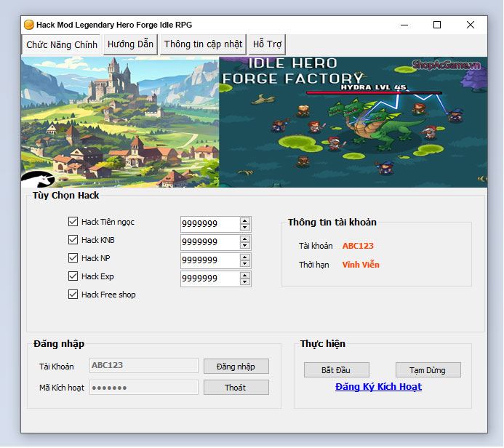Decrease the Hack NP value with down arrow

click(245, 263)
